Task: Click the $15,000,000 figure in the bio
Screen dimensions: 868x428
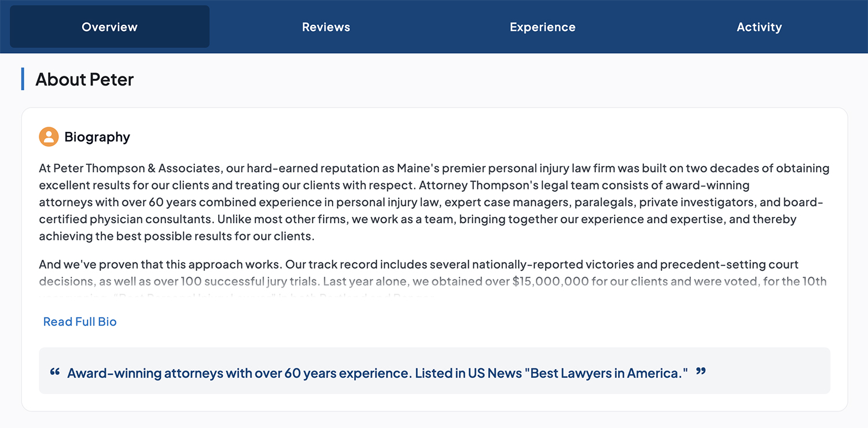Action: [x=550, y=282]
